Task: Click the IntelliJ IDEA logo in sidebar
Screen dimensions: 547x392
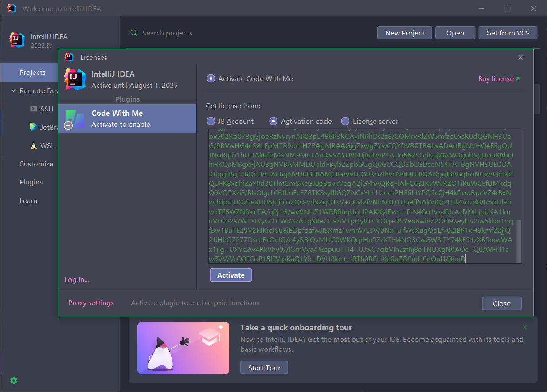Action: click(x=17, y=40)
